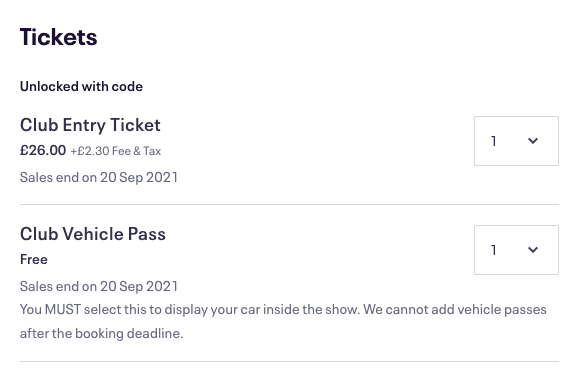The image size is (567, 368).
Task: Click quantity value 1 for Club Vehicle Pass
Action: tap(494, 250)
